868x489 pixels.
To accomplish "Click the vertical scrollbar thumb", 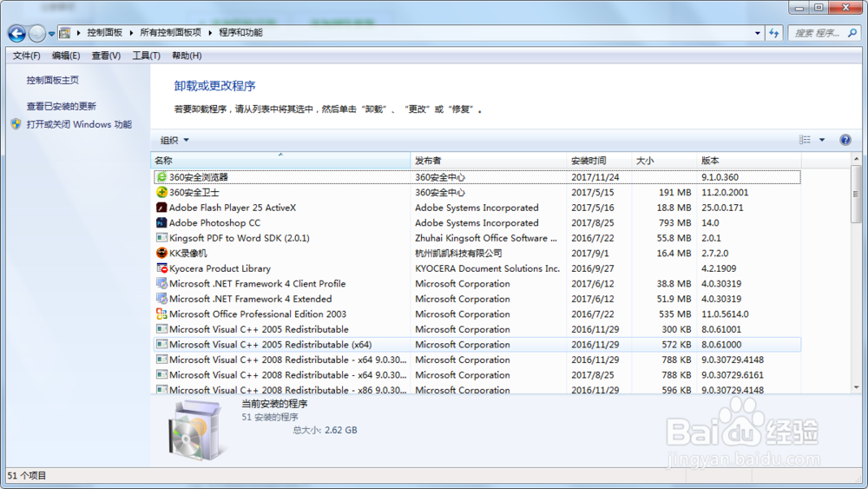I will pyautogui.click(x=857, y=194).
